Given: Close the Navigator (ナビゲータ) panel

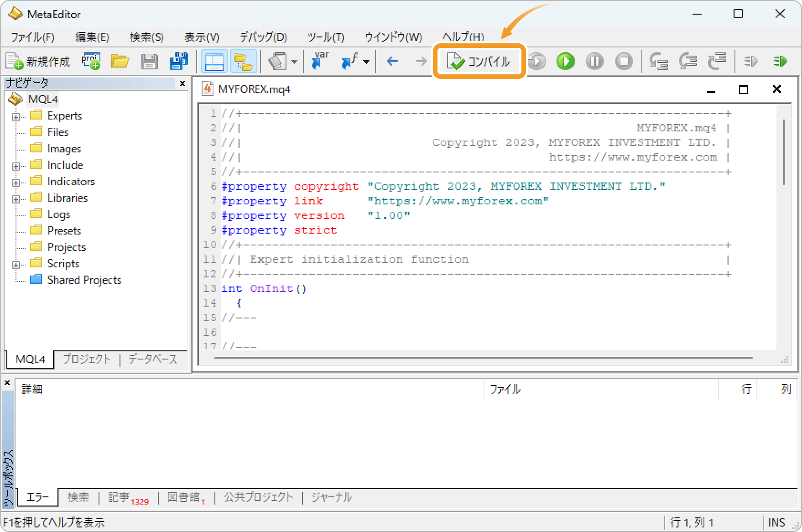Looking at the screenshot, I should (182, 83).
